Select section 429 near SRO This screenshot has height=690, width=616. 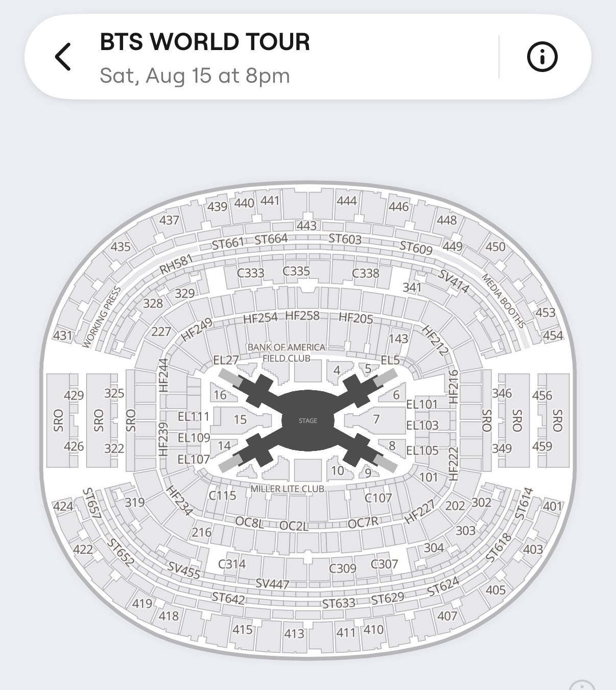(x=74, y=395)
